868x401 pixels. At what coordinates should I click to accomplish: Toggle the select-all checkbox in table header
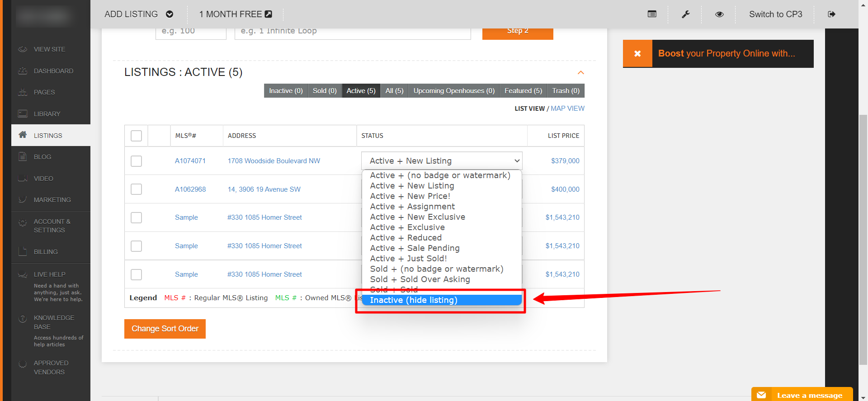click(136, 136)
